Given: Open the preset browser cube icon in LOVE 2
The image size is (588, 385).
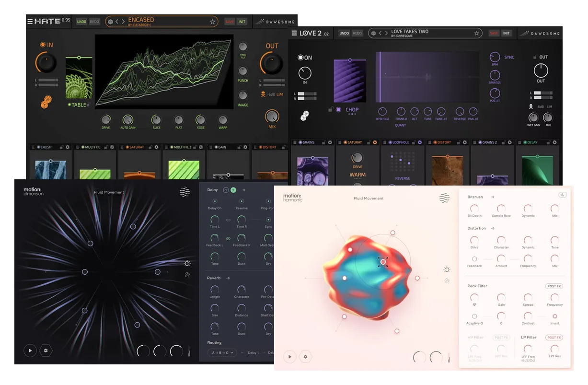Looking at the screenshot, I should coord(373,34).
